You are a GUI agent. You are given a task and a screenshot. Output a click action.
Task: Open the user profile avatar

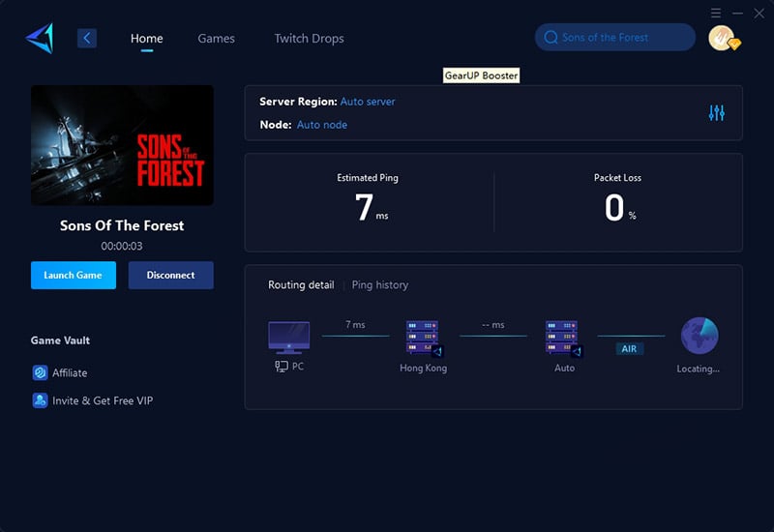coord(723,39)
